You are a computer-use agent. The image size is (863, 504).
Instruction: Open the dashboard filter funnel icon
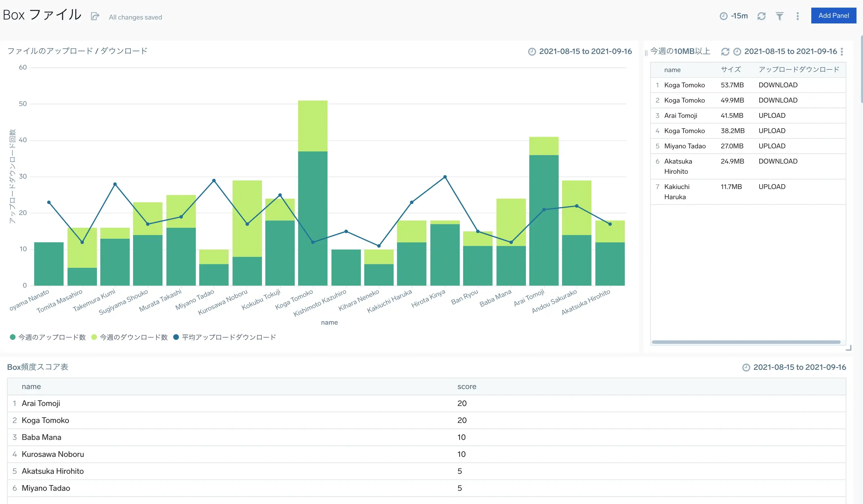click(x=779, y=16)
